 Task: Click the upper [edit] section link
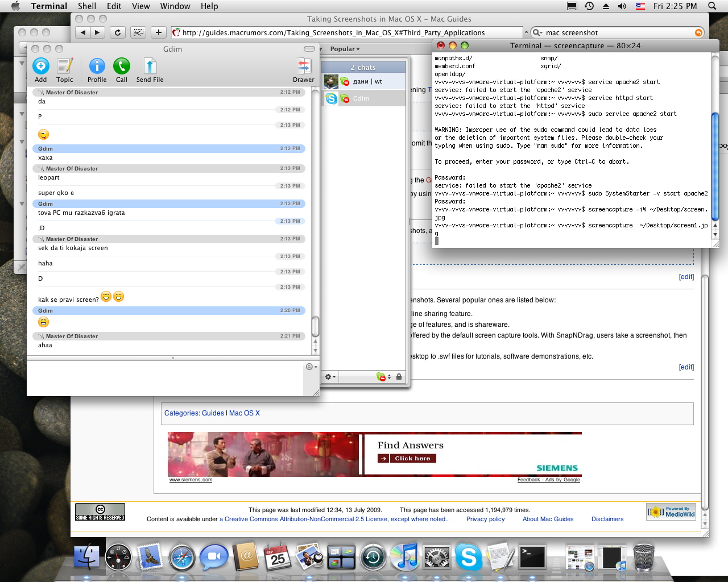point(686,277)
